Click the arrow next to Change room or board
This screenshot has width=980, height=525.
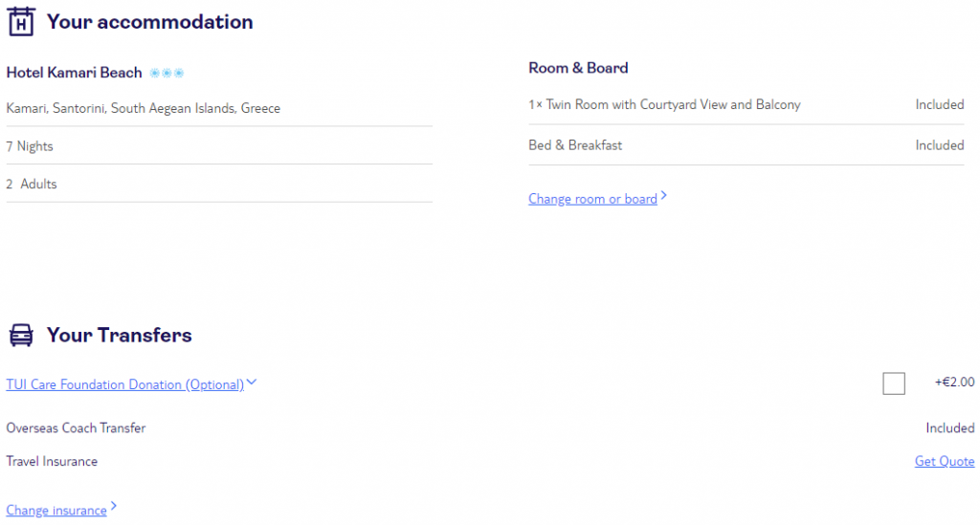point(664,196)
